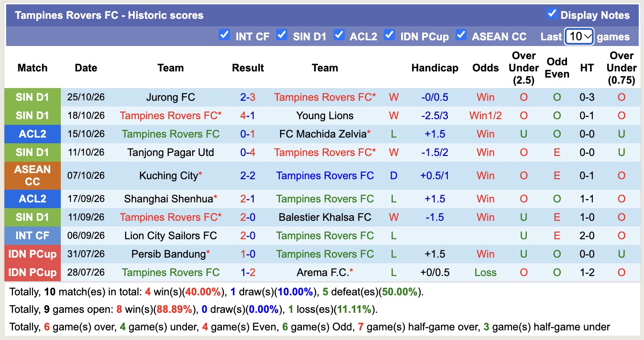Open Young Lions team page

point(325,116)
